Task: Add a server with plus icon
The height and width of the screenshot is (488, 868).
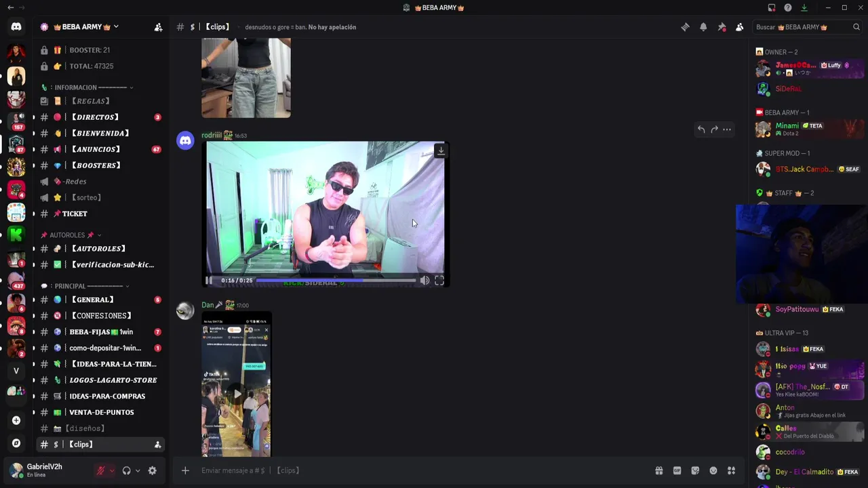Action: (x=16, y=420)
